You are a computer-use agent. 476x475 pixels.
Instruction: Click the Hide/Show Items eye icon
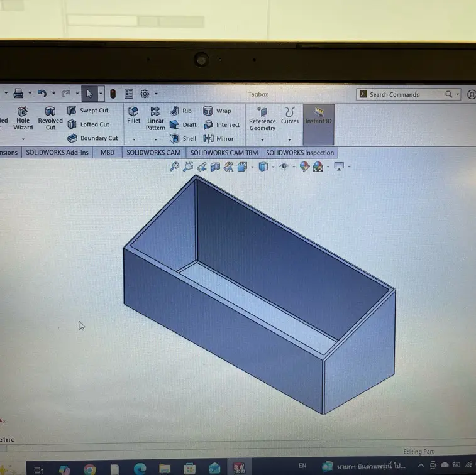[284, 167]
